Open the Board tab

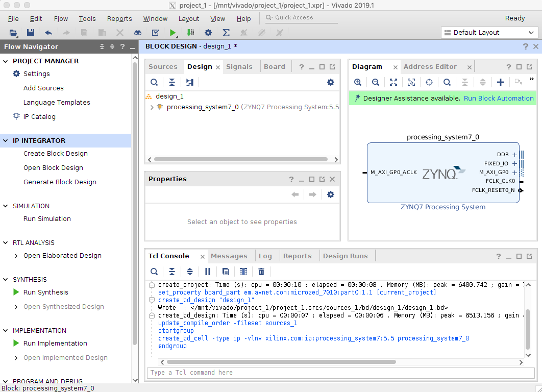tap(275, 67)
